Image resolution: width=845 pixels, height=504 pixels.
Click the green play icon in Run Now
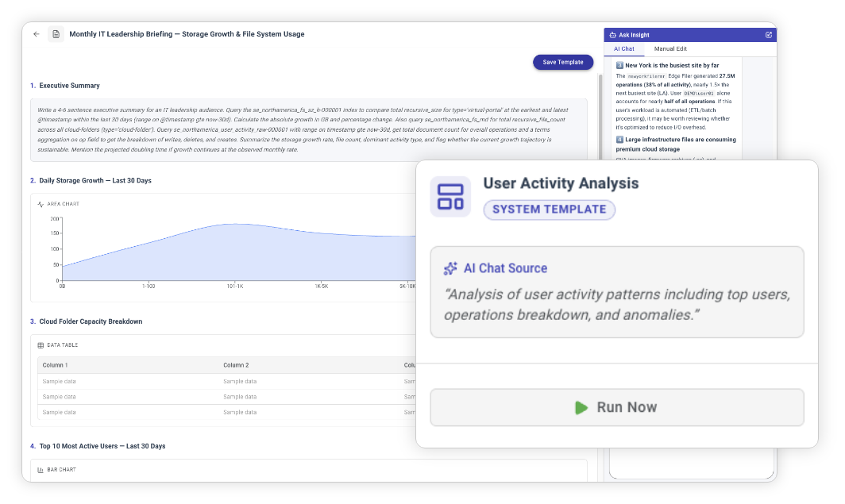coord(581,408)
